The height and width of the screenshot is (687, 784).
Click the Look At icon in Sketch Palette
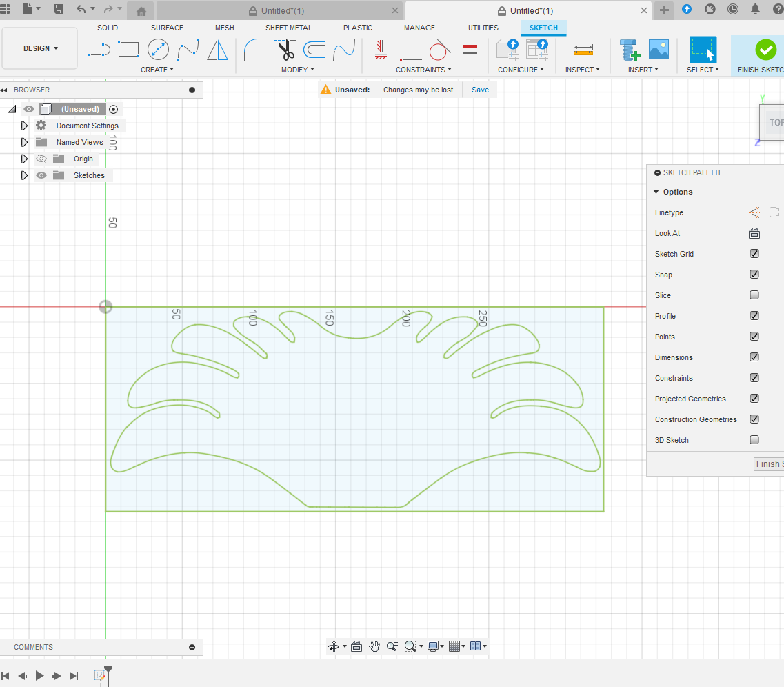point(754,234)
